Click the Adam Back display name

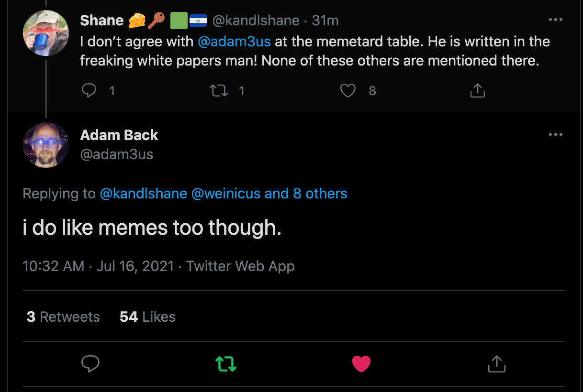[119, 135]
